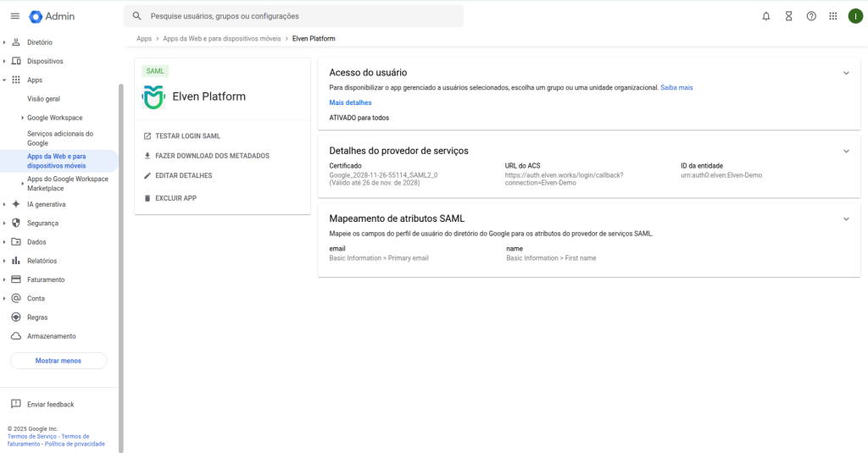Focus the search users and groups field

[297, 16]
